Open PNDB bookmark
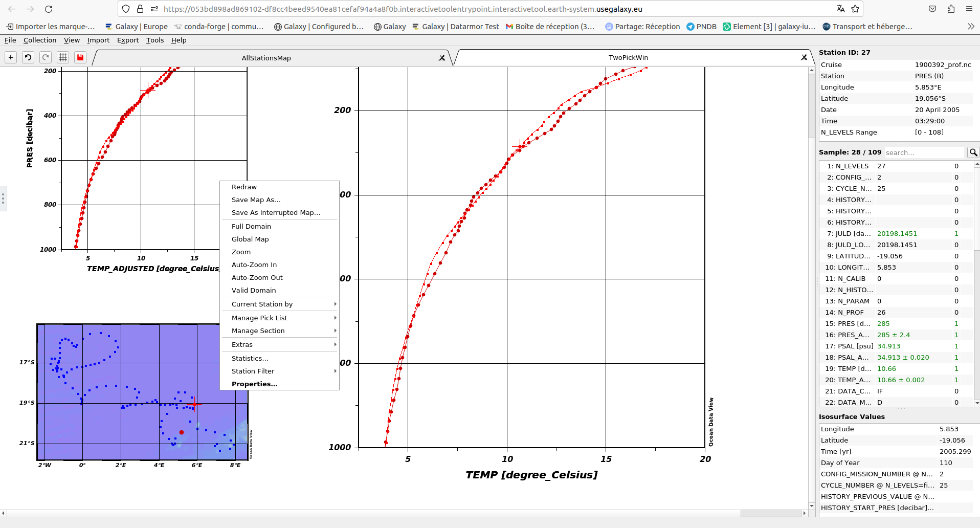The height and width of the screenshot is (528, 980). (701, 27)
